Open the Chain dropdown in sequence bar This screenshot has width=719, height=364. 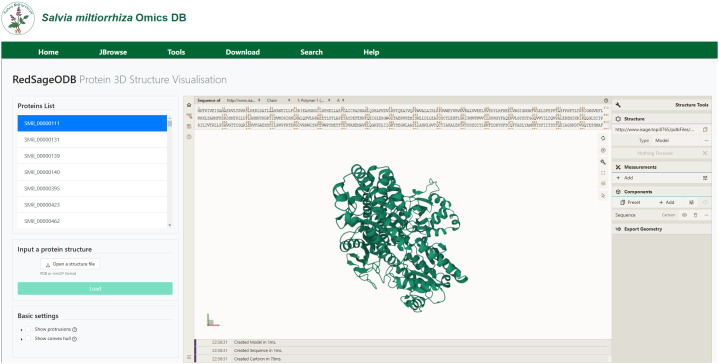278,100
